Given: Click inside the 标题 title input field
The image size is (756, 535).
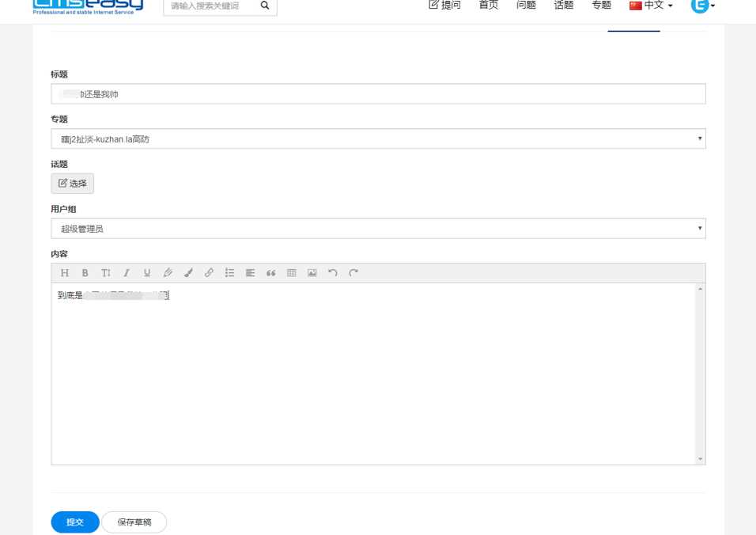Looking at the screenshot, I should tap(378, 93).
